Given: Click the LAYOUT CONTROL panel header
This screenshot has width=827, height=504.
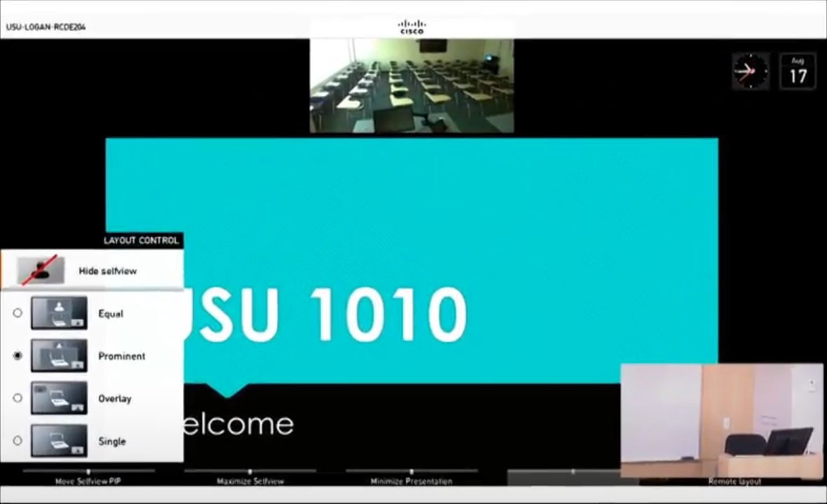Looking at the screenshot, I should click(141, 240).
